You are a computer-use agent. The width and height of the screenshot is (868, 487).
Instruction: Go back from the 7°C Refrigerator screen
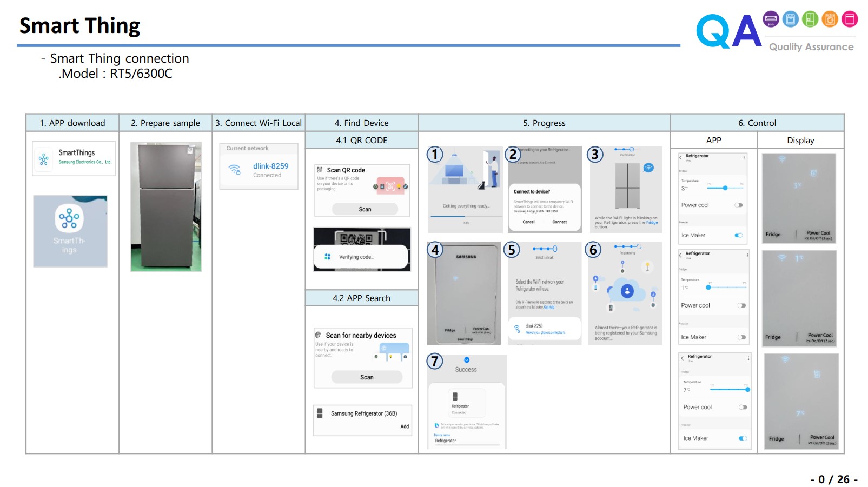(x=683, y=358)
